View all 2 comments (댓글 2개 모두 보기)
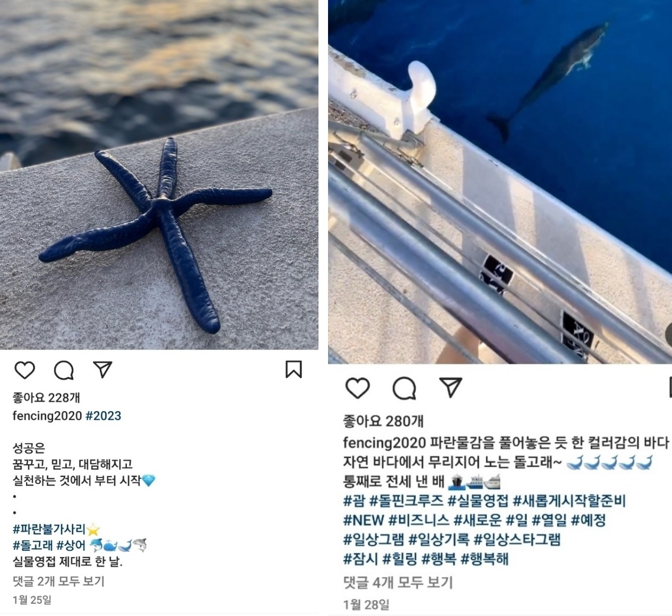Screen dimensions: 672x616 click(x=58, y=582)
